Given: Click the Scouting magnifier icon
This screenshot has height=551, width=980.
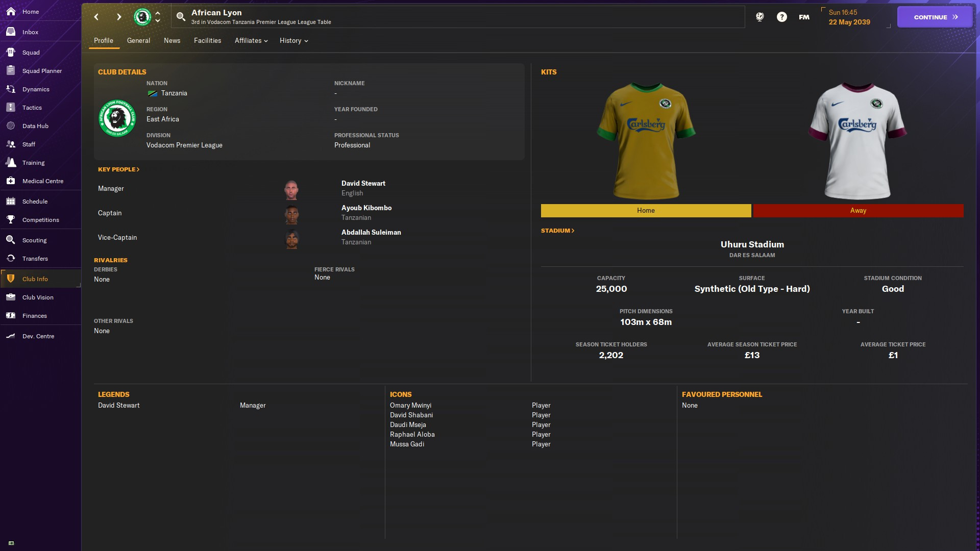Looking at the screenshot, I should coord(11,240).
